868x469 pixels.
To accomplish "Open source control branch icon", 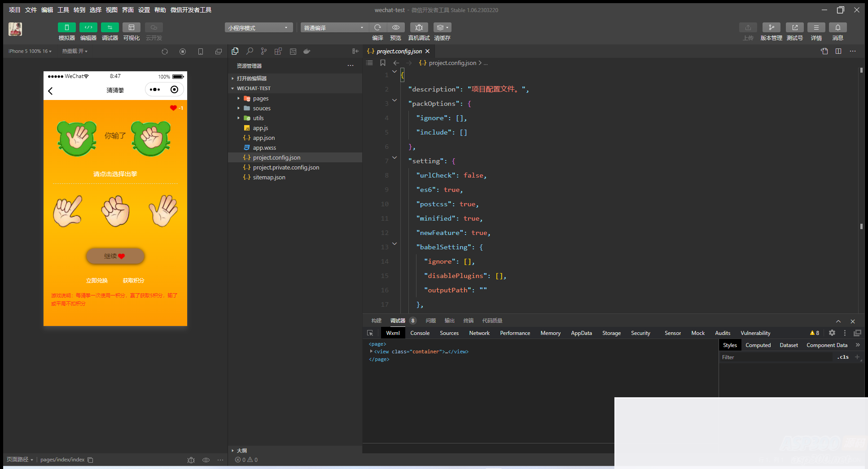I will click(x=264, y=52).
